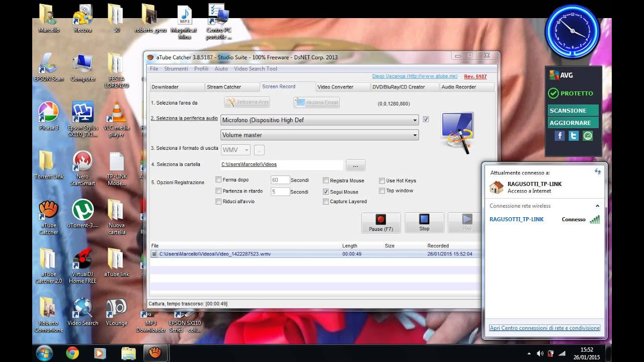Open Diego Uscanga atube.me link
The height and width of the screenshot is (362, 644).
(415, 76)
